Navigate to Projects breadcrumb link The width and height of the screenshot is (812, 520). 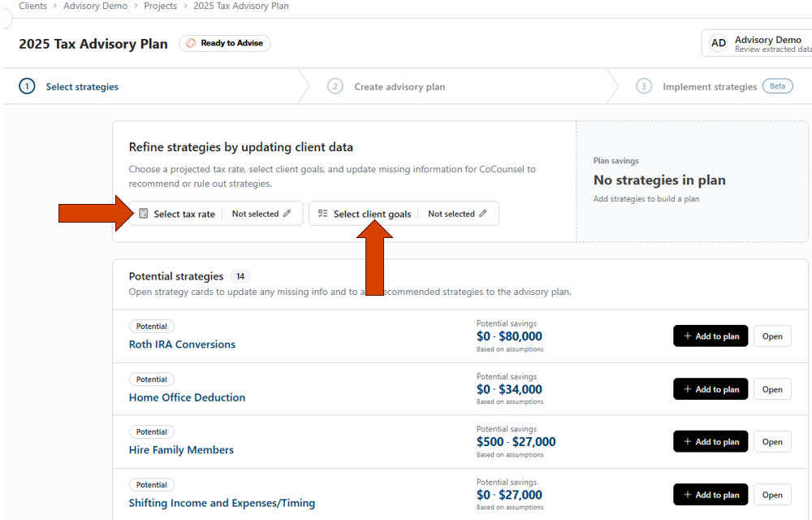pos(160,6)
